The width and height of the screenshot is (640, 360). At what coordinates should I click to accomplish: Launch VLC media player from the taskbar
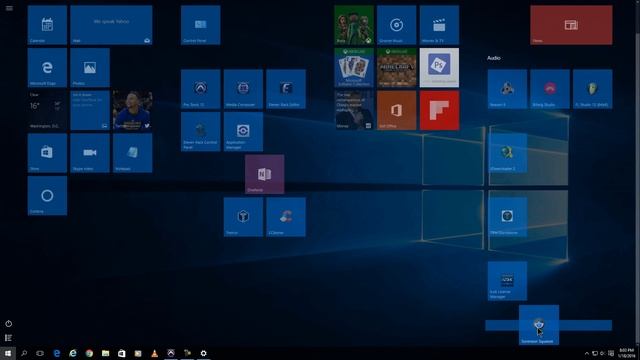154,353
